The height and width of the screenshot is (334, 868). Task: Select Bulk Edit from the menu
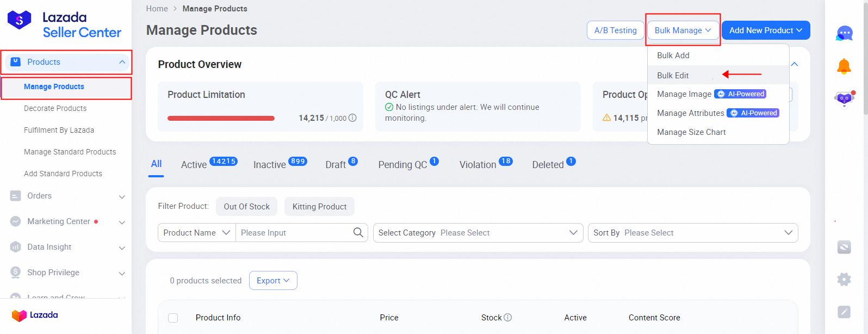(x=718, y=75)
